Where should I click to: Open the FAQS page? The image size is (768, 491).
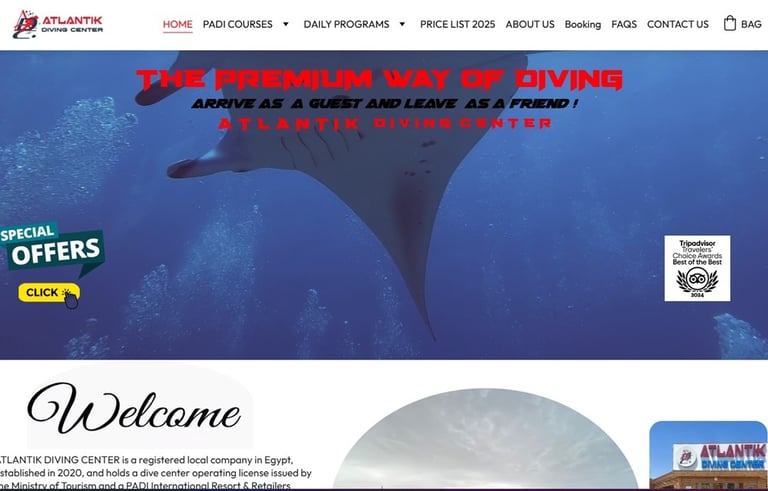click(624, 24)
